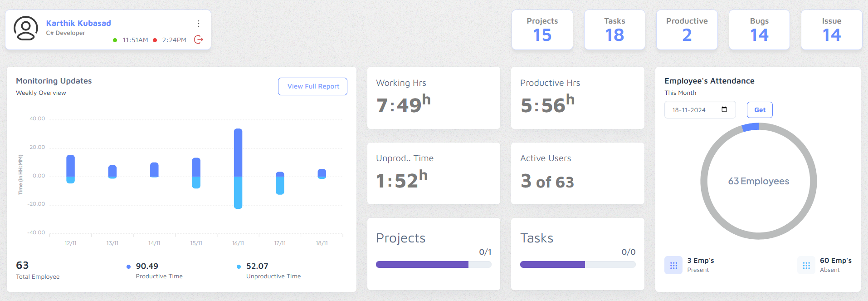The height and width of the screenshot is (301, 868).
Task: Click the View Full Report button
Action: [313, 86]
